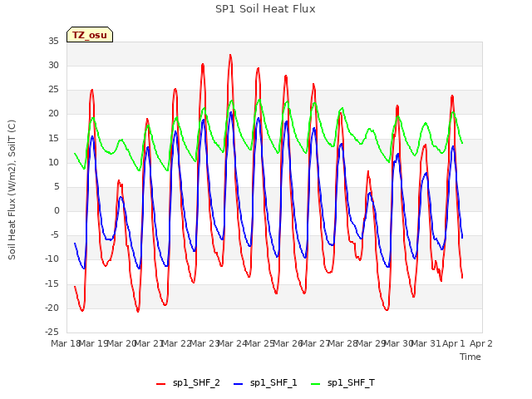532x399 pixels.
Task: Click the x-axis label Mar 22
Action: (x=176, y=343)
